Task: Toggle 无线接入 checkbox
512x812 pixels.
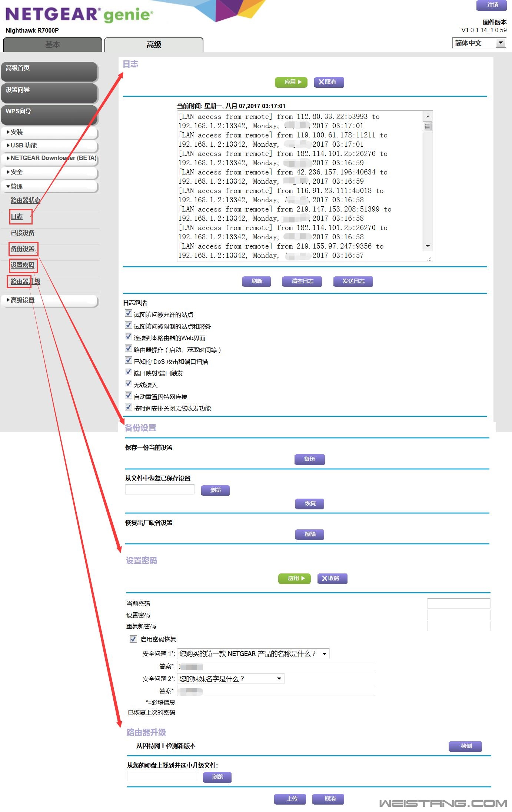Action: point(129,384)
